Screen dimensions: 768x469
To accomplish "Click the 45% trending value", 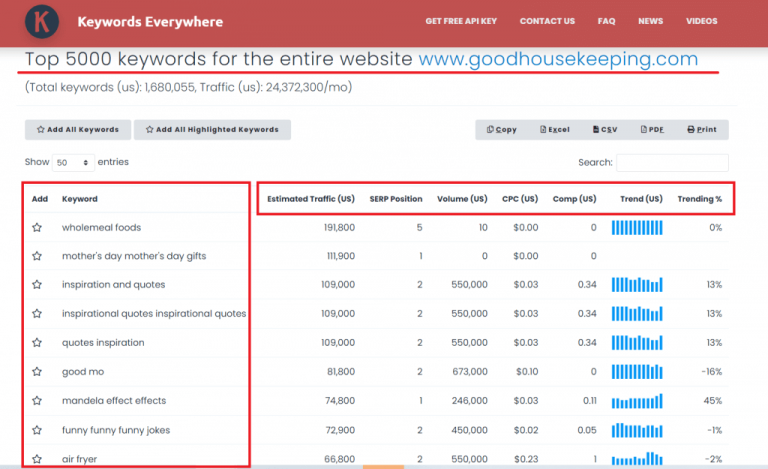I will point(713,400).
